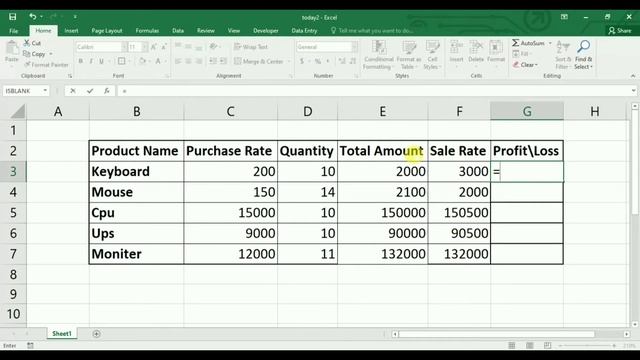Switch to Page Layout view icon
The width and height of the screenshot is (640, 360).
529,345
